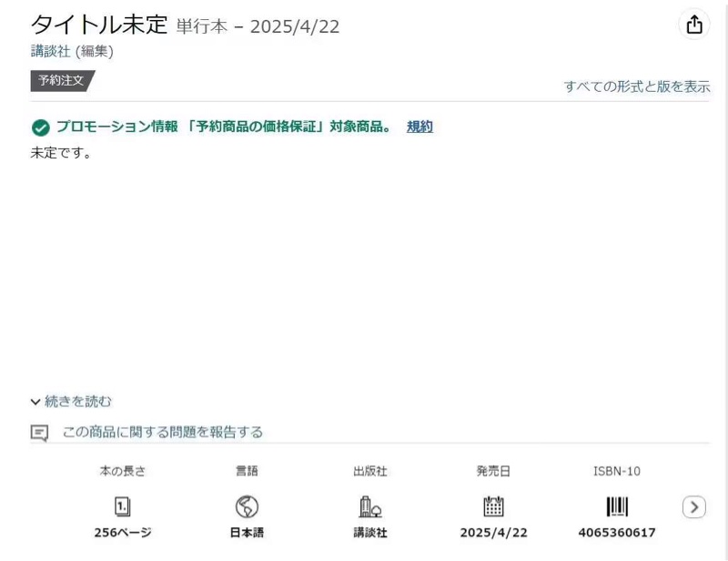Click the 256ページ value
The width and height of the screenshot is (728, 561).
point(123,533)
